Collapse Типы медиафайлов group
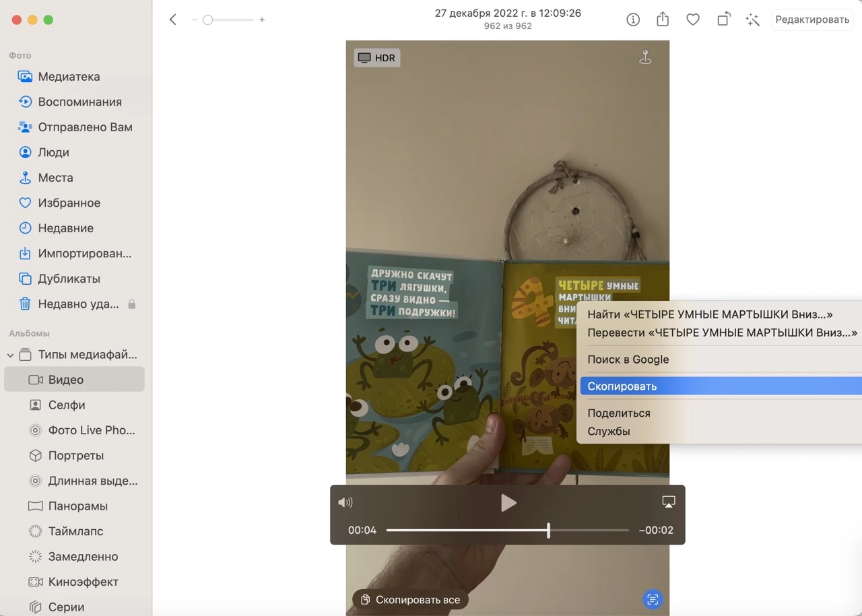 [x=10, y=355]
